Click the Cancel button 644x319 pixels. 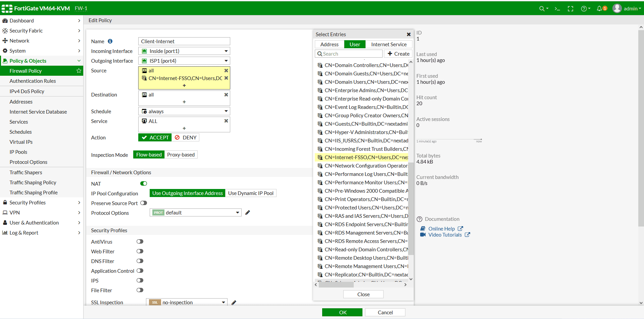pos(385,312)
